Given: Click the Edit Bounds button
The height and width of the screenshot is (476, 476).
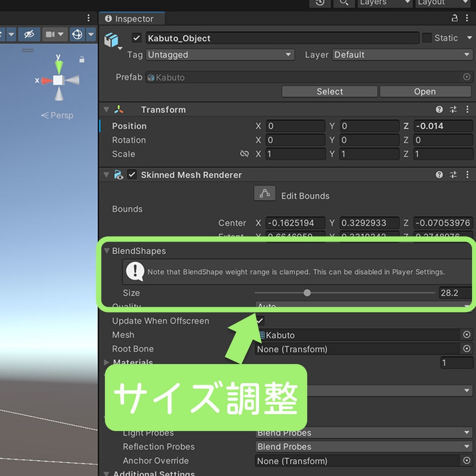Looking at the screenshot, I should point(264,193).
